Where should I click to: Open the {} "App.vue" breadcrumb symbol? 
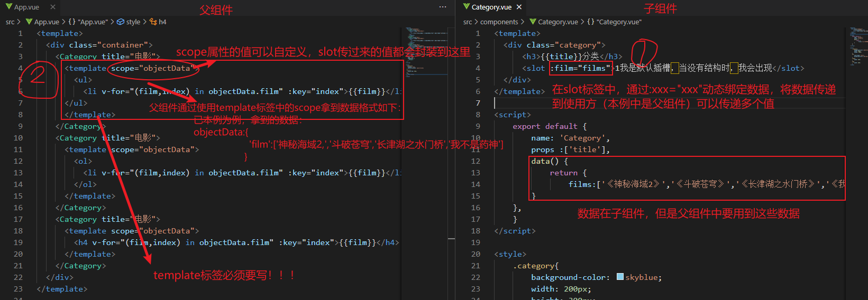[x=88, y=22]
